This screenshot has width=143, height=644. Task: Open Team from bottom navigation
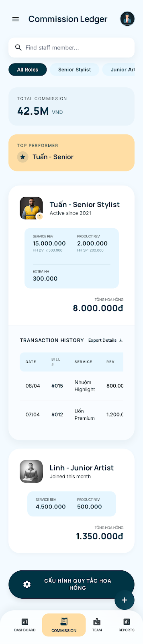[x=97, y=624]
